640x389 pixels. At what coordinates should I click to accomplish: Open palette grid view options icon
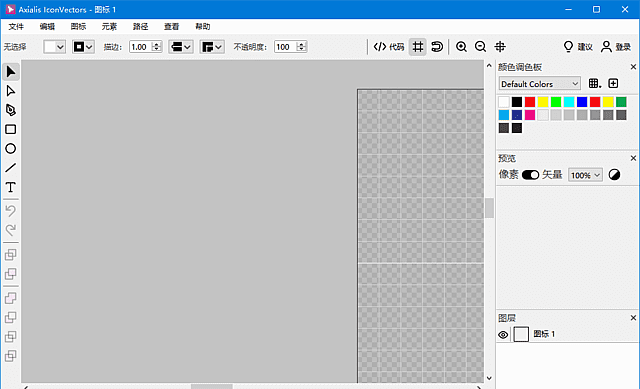click(x=594, y=84)
